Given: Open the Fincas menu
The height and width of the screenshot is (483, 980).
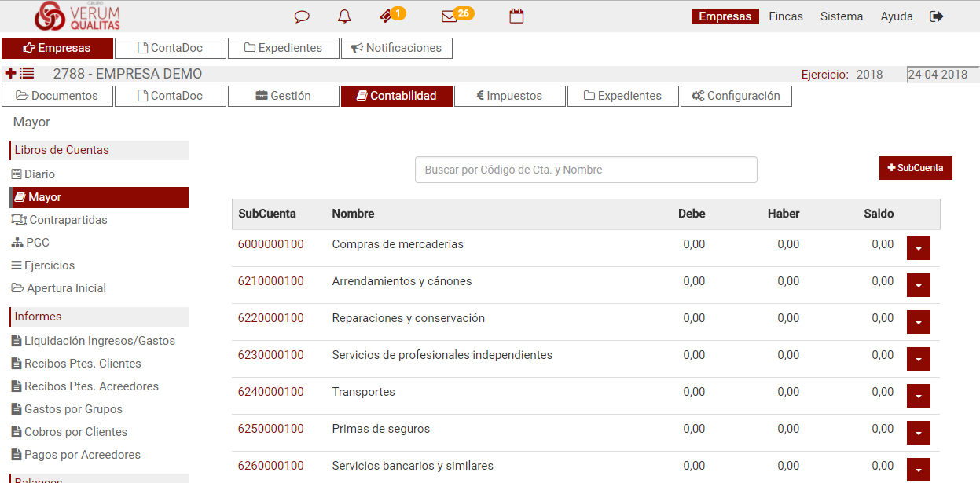Looking at the screenshot, I should 786,16.
